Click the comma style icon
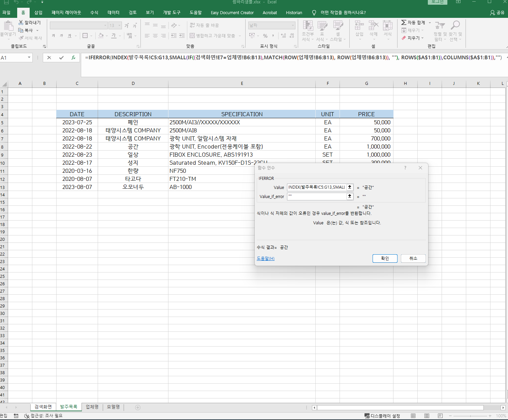Image resolution: width=508 pixels, height=420 pixels. [x=273, y=36]
